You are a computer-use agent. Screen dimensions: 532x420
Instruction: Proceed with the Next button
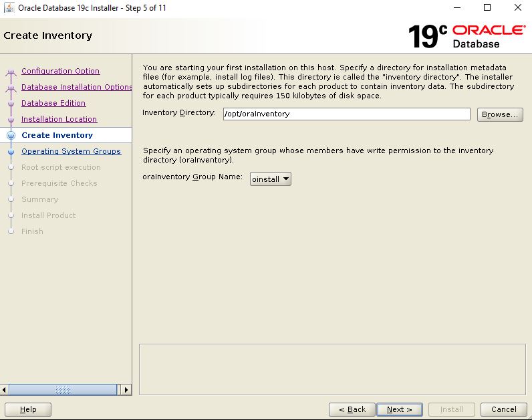[400, 409]
